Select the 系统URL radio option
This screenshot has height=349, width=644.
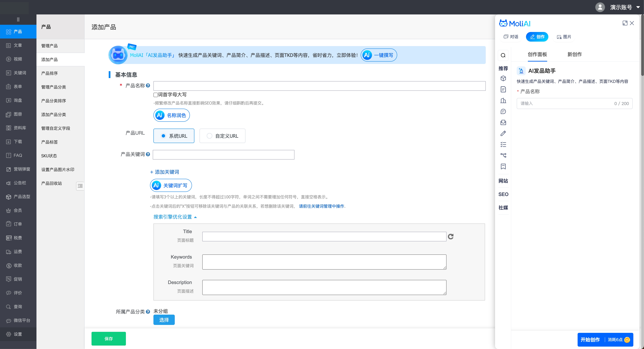click(163, 136)
